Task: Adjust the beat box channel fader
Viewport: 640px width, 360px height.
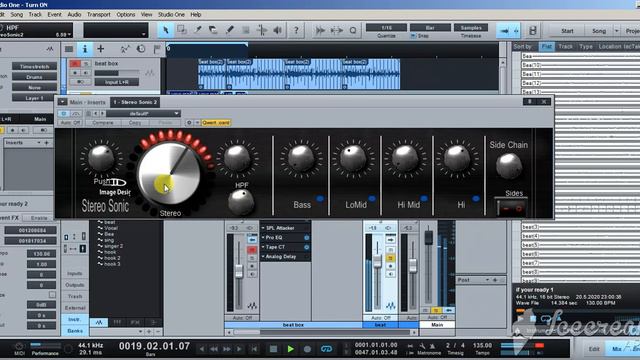Action: tap(239, 271)
